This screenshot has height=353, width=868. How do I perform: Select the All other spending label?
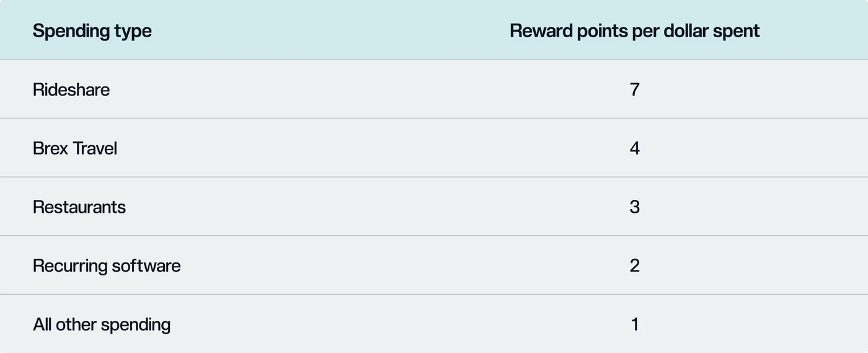pos(102,324)
